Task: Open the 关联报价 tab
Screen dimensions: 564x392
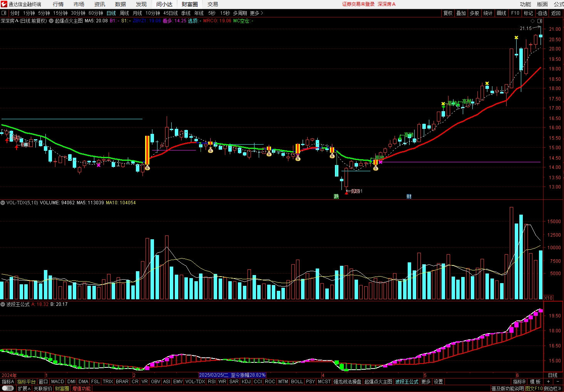Action: pos(42,389)
